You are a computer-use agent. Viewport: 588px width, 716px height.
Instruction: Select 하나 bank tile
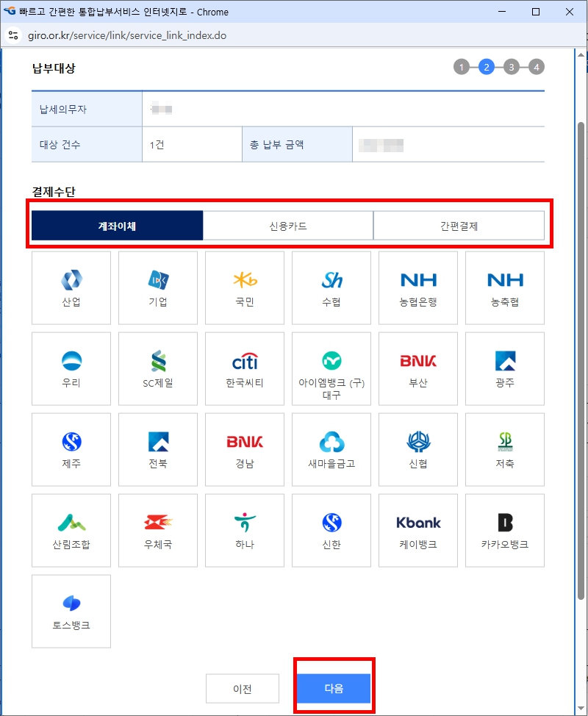245,530
